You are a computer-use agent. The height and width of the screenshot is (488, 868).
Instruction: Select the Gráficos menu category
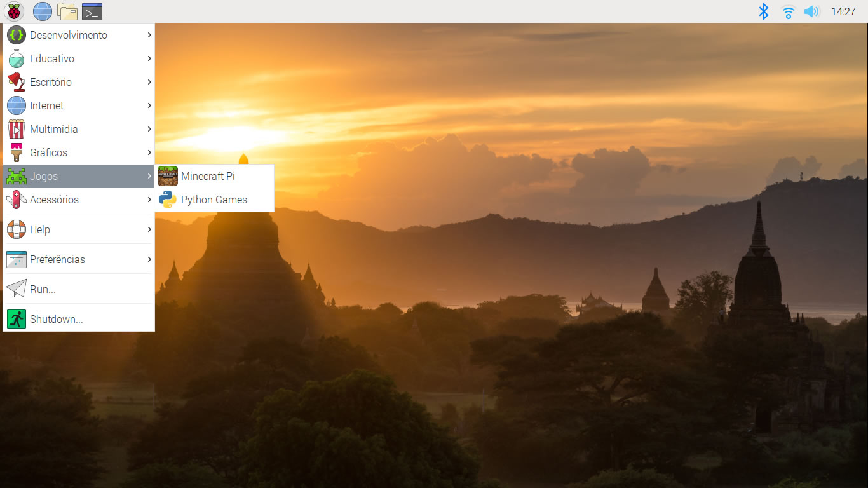pos(79,152)
